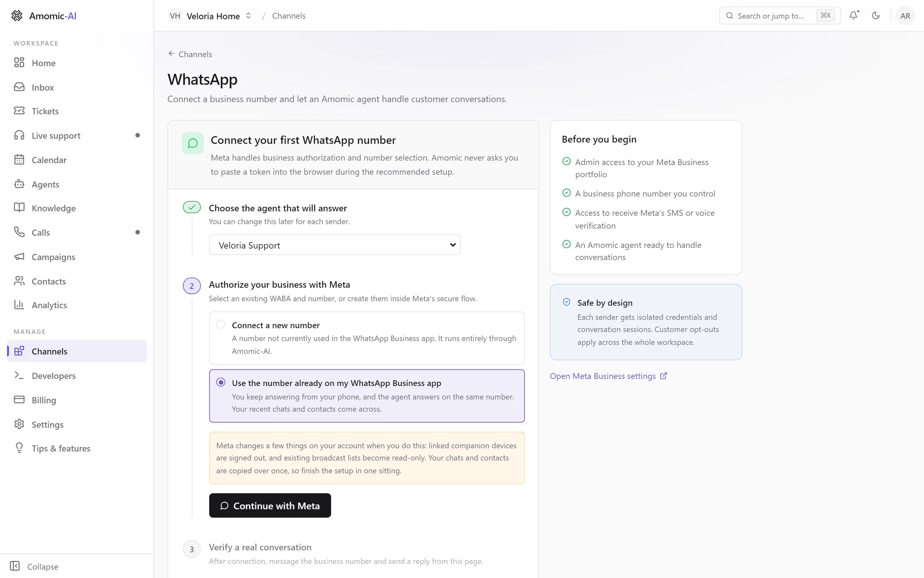Open the AR user avatar menu
The image size is (924, 578).
point(905,16)
